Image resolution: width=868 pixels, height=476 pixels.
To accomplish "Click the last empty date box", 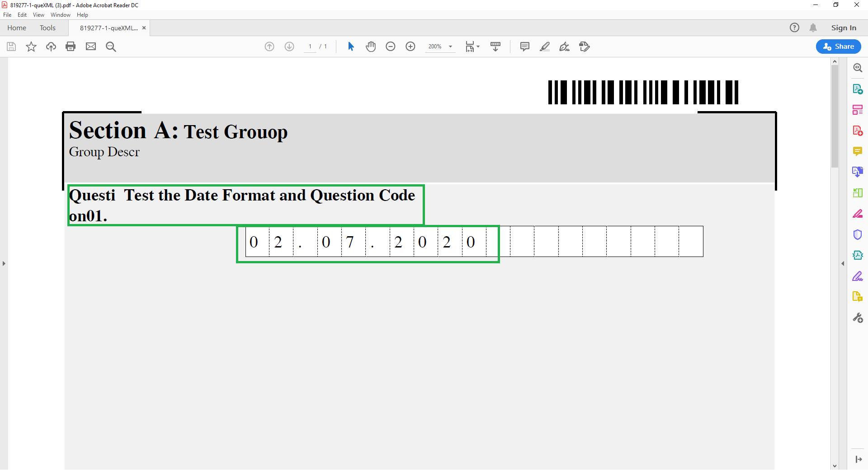I will (x=691, y=242).
